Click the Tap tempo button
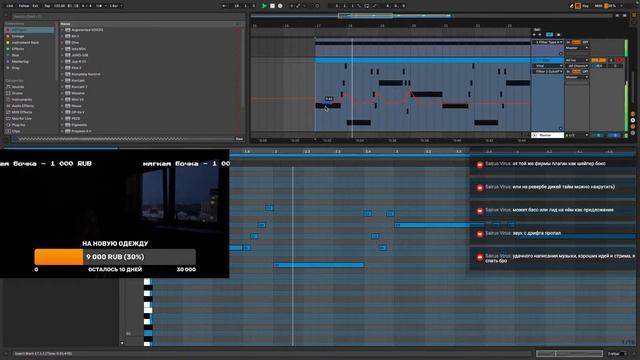This screenshot has height=360, width=640. [47, 6]
